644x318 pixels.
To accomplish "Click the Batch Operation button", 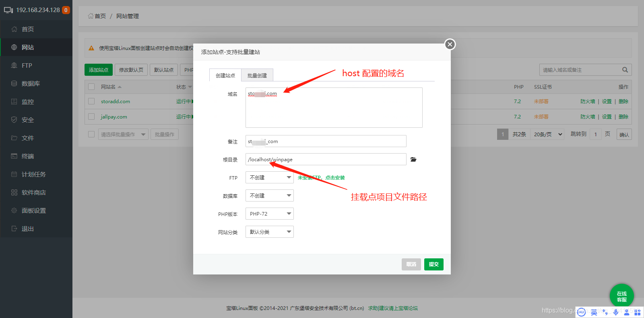I will 165,134.
